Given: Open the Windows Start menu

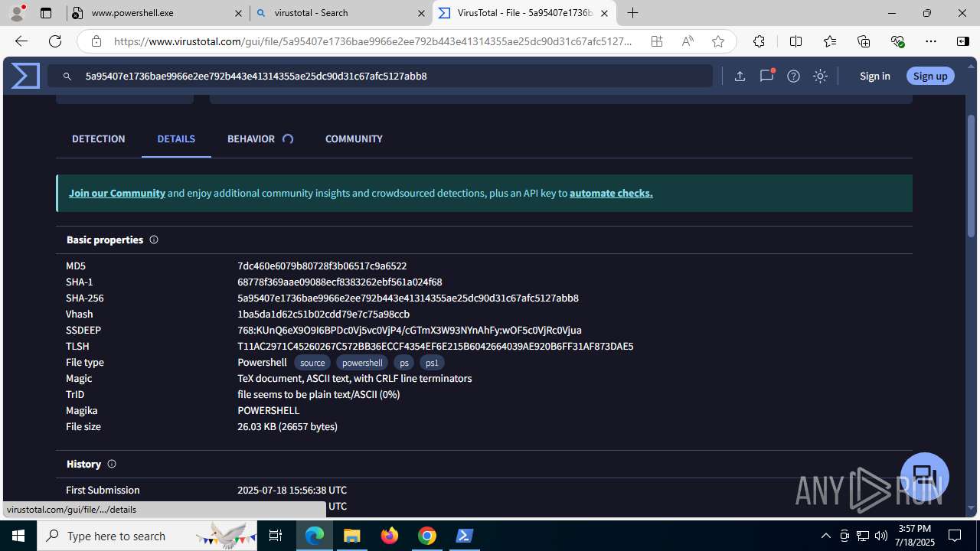Looking at the screenshot, I should point(18,536).
